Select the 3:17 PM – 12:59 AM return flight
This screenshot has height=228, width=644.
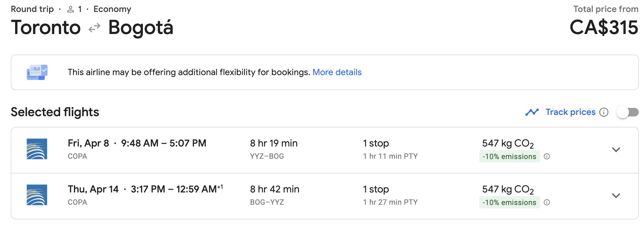pos(325,196)
